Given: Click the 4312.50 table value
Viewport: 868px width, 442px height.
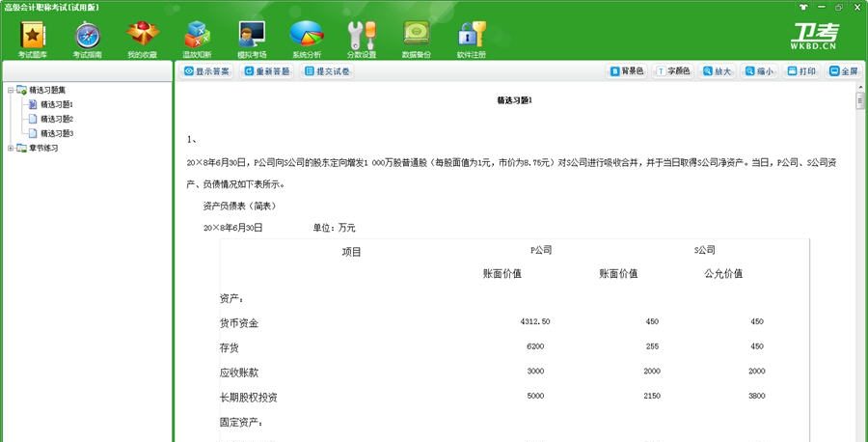Looking at the screenshot, I should 535,321.
